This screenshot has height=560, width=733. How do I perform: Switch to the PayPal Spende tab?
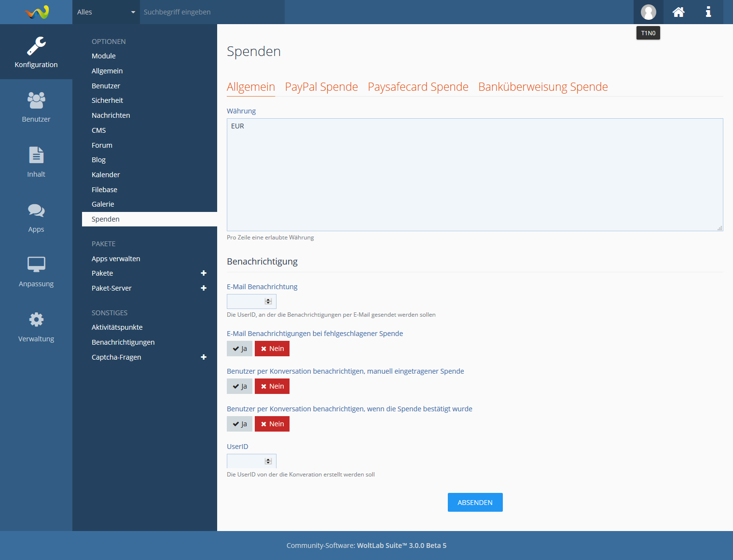pos(321,87)
